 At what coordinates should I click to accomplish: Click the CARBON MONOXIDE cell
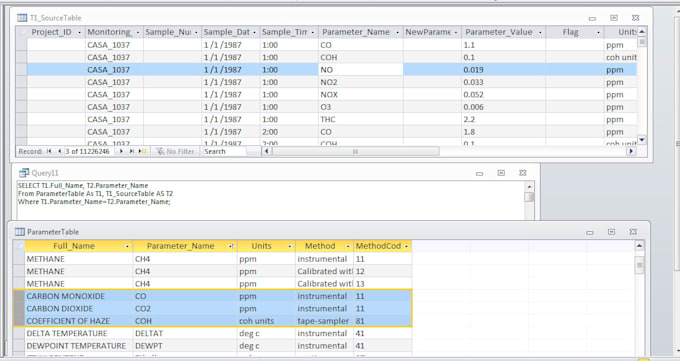[79, 296]
